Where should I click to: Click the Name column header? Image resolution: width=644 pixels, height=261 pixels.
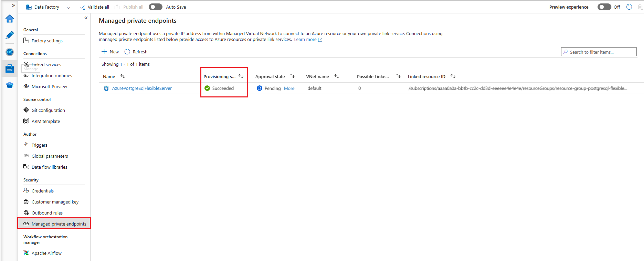point(109,76)
